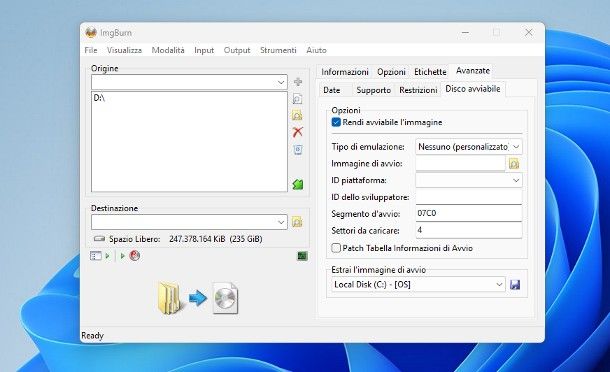610x372 pixels.
Task: Click the disk layout editor icon below Spazio Libero
Action: click(x=96, y=256)
